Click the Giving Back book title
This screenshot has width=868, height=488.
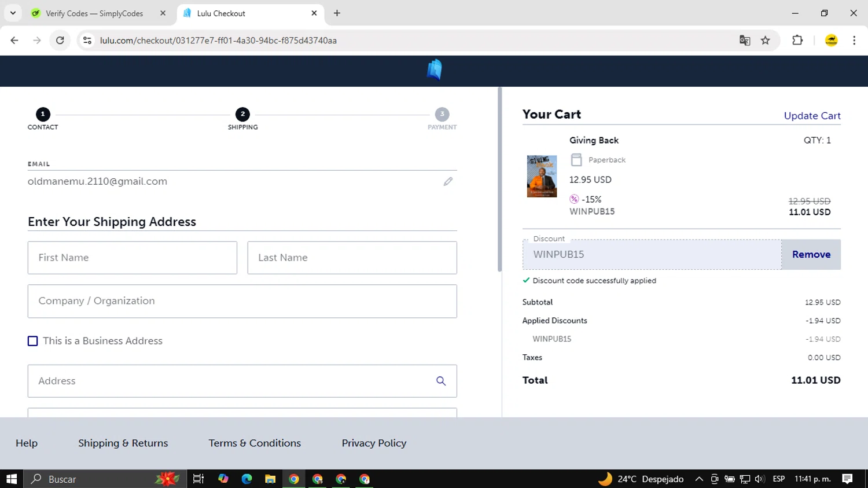tap(594, 141)
